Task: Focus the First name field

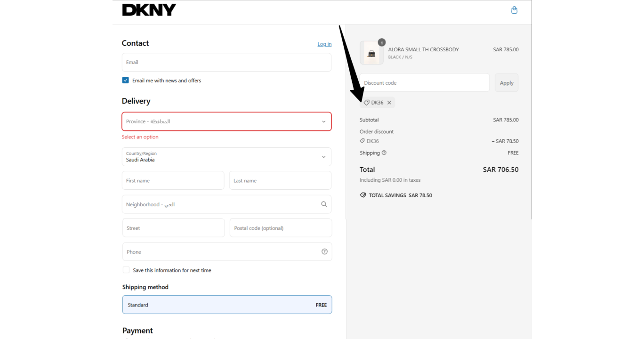Action: point(173,180)
